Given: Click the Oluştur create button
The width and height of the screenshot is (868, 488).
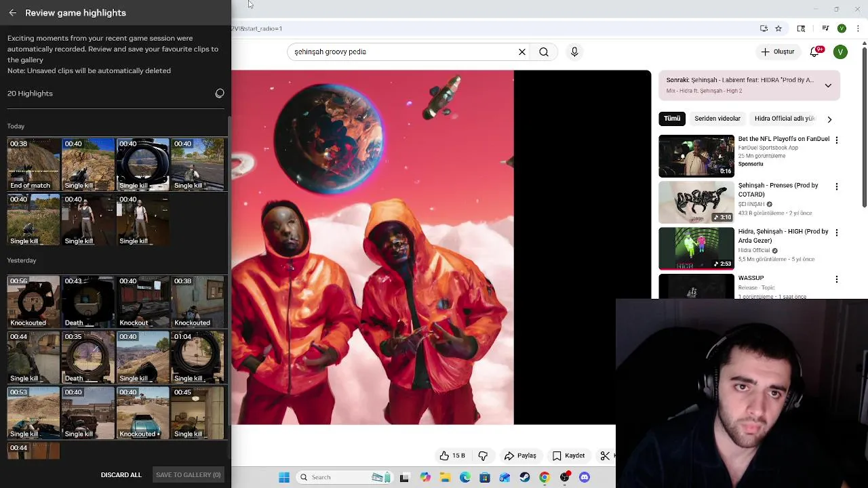Looking at the screenshot, I should pos(777,52).
